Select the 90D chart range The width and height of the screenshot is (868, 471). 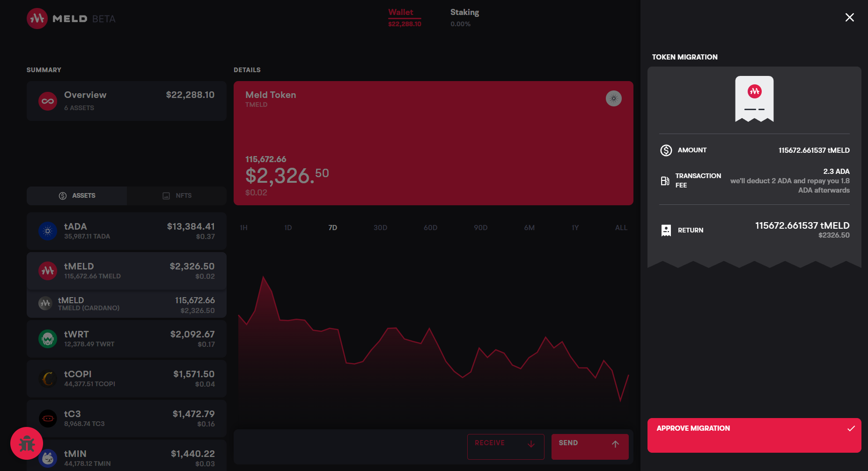(x=480, y=228)
